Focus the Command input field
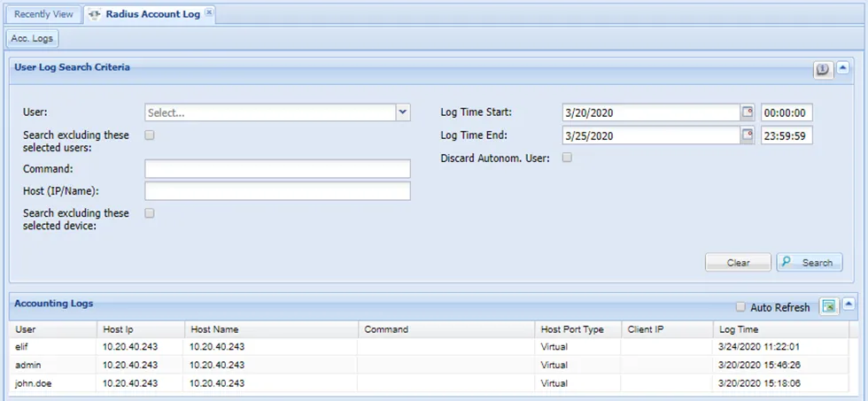 point(277,169)
